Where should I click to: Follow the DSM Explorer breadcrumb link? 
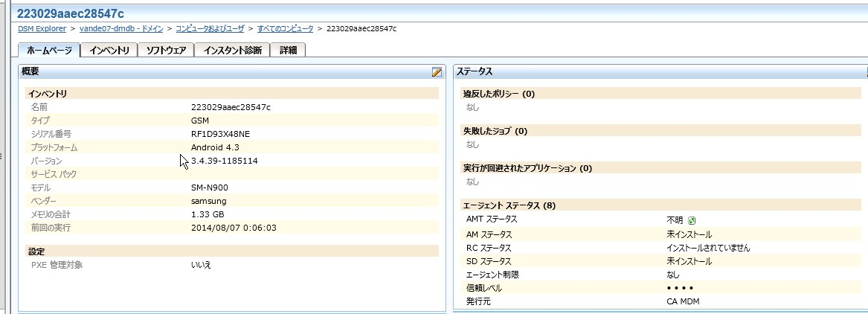coord(42,29)
